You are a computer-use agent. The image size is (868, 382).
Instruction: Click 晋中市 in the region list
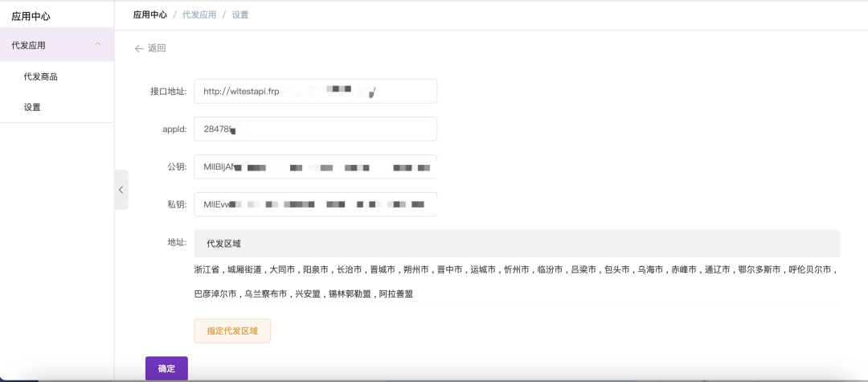449,270
